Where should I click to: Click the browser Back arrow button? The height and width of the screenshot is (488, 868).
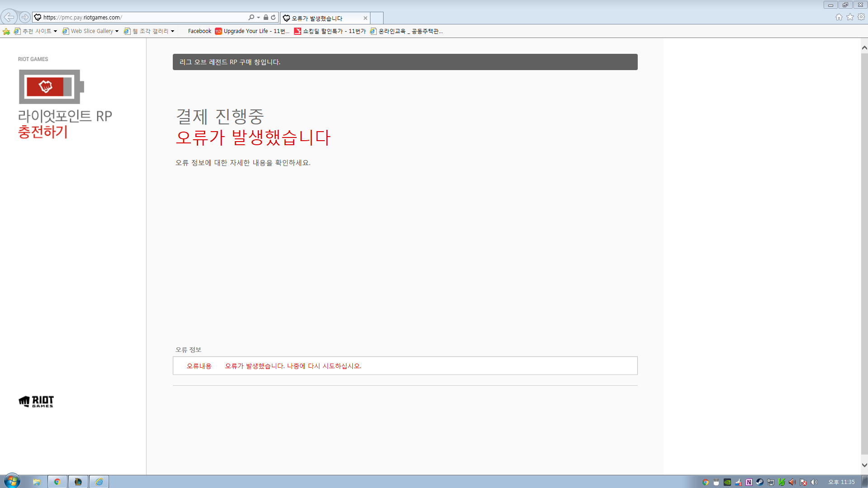(9, 17)
